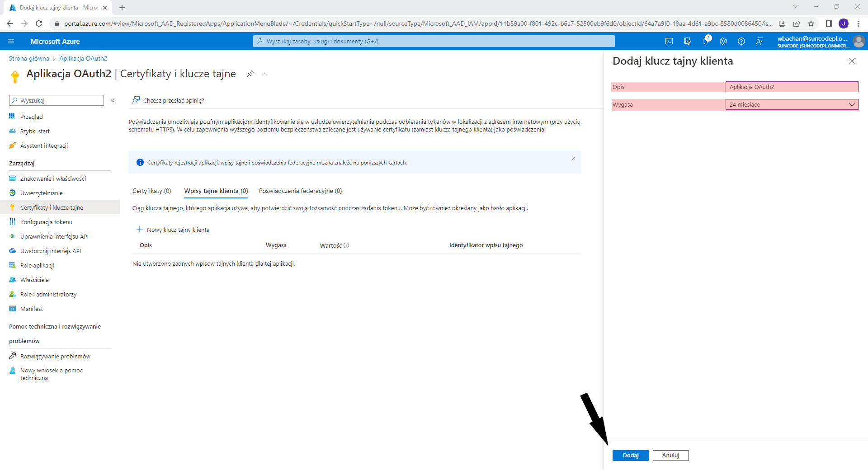Click the Dodaj button
Screen dimensions: 868x470
pyautogui.click(x=630, y=455)
